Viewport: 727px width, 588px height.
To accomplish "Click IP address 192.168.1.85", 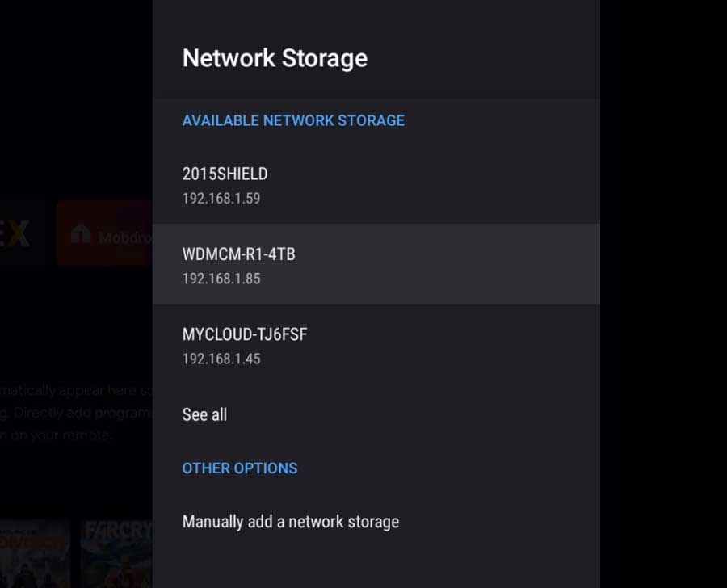I will [221, 279].
